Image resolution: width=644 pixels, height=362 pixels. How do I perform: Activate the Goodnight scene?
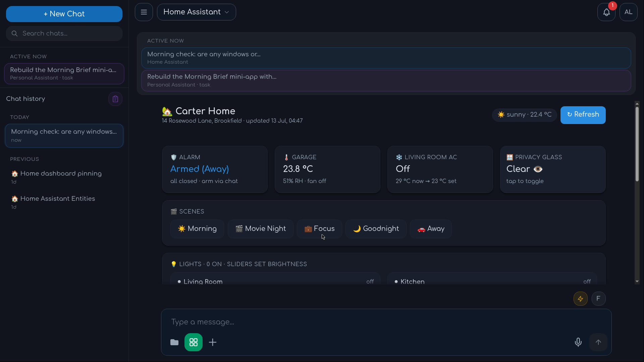376,229
